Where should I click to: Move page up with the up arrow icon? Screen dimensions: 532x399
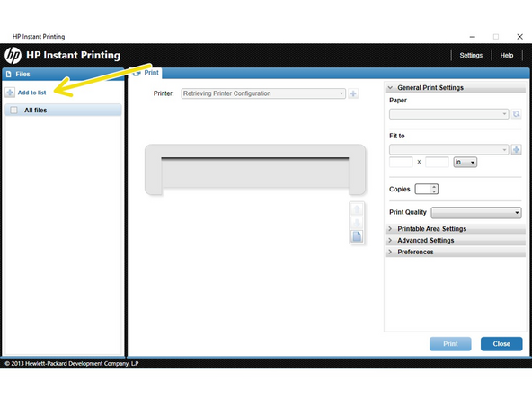coord(357,209)
